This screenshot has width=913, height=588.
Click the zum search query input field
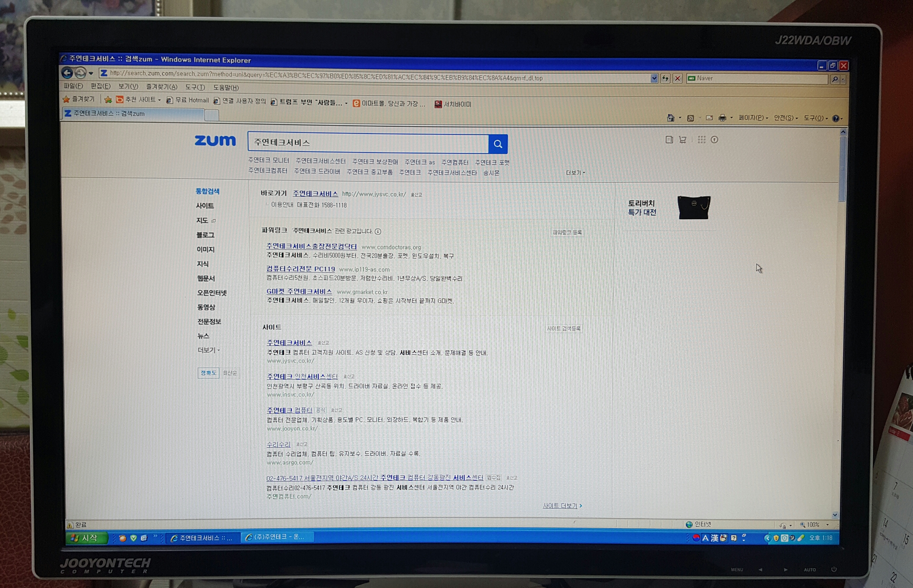pos(368,142)
